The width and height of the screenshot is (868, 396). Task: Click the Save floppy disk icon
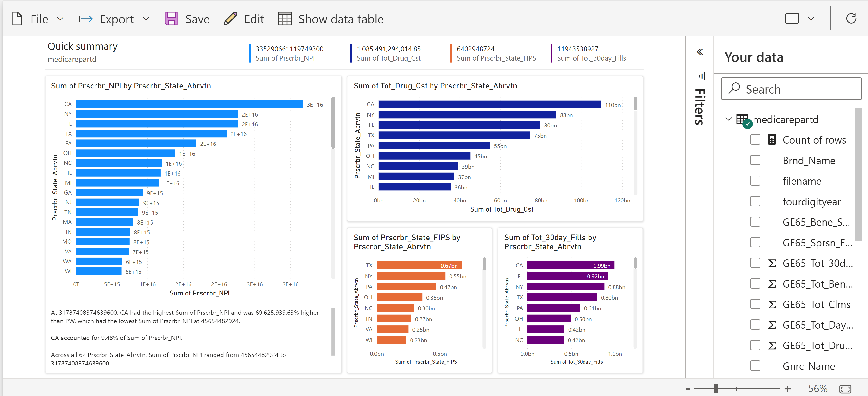click(x=171, y=19)
